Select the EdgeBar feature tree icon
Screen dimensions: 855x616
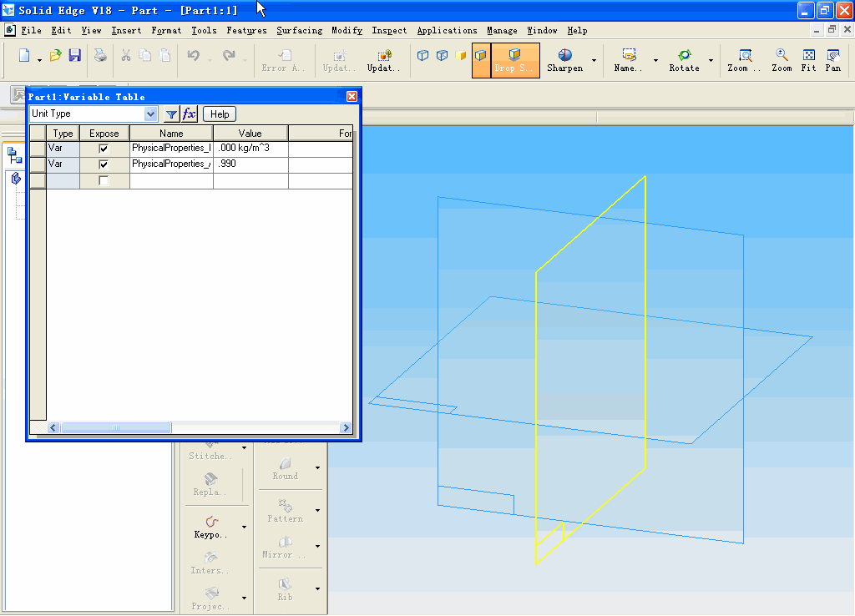pos(15,156)
